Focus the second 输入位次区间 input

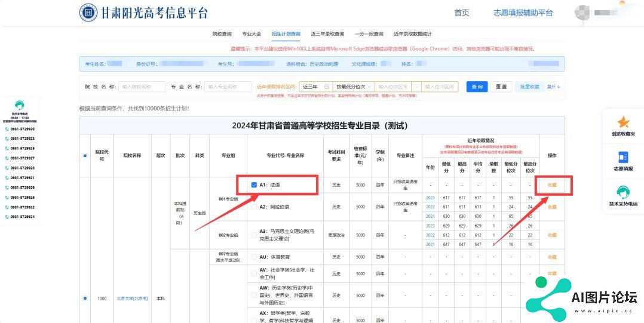pos(440,87)
